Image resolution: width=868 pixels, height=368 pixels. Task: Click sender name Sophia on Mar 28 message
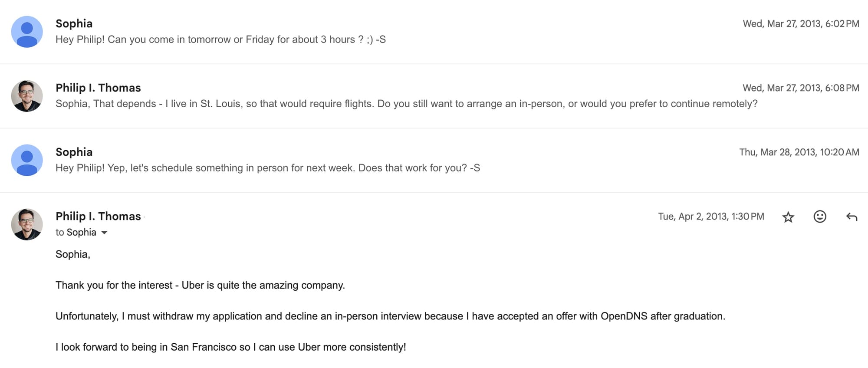point(74,152)
